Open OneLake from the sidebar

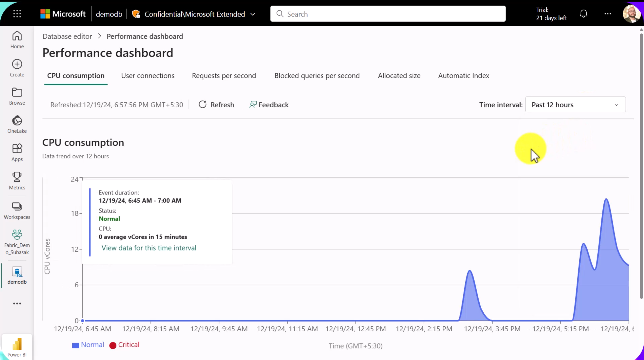17,124
